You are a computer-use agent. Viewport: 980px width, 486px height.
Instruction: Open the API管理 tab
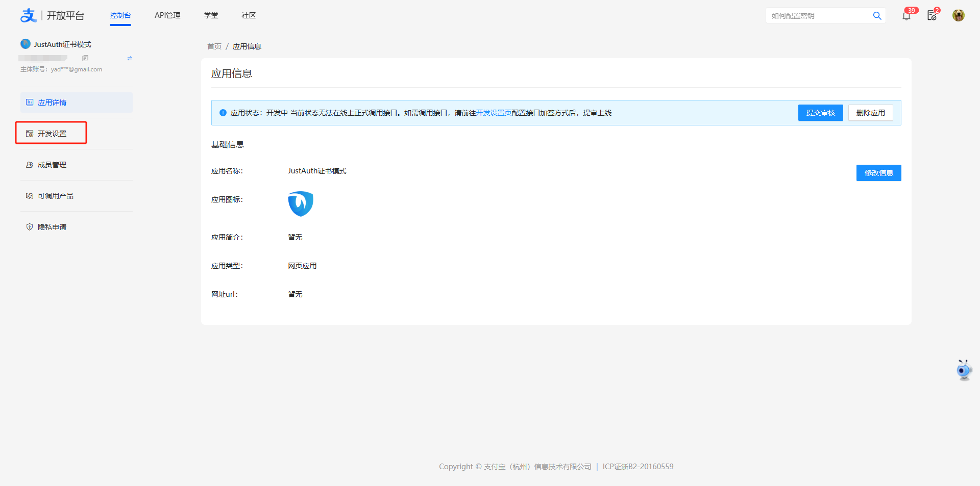[167, 15]
